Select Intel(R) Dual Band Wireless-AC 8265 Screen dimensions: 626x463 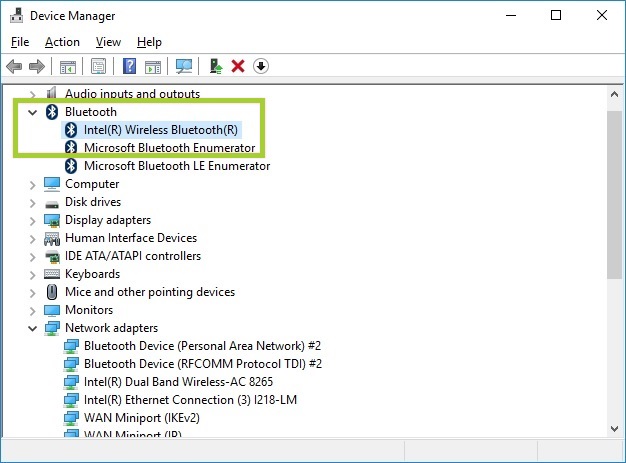pos(178,382)
